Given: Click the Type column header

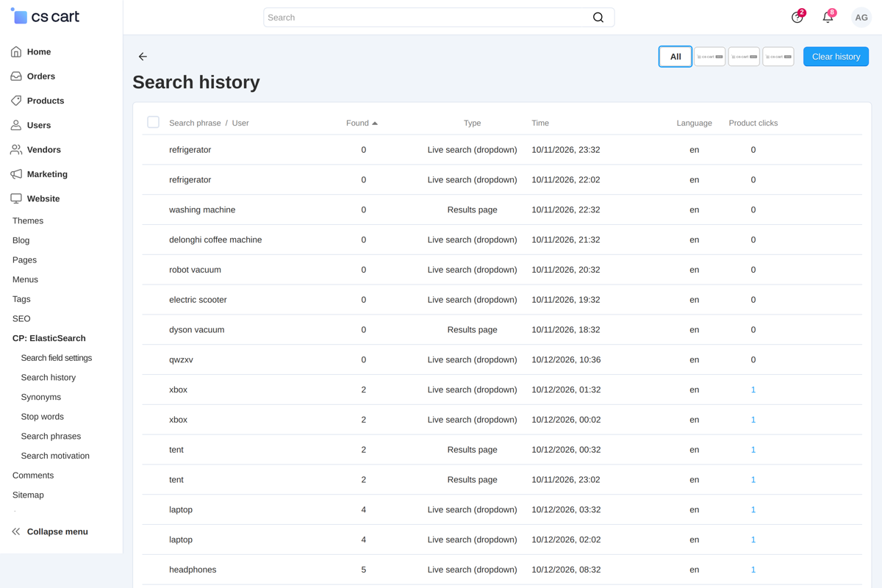Looking at the screenshot, I should point(472,123).
